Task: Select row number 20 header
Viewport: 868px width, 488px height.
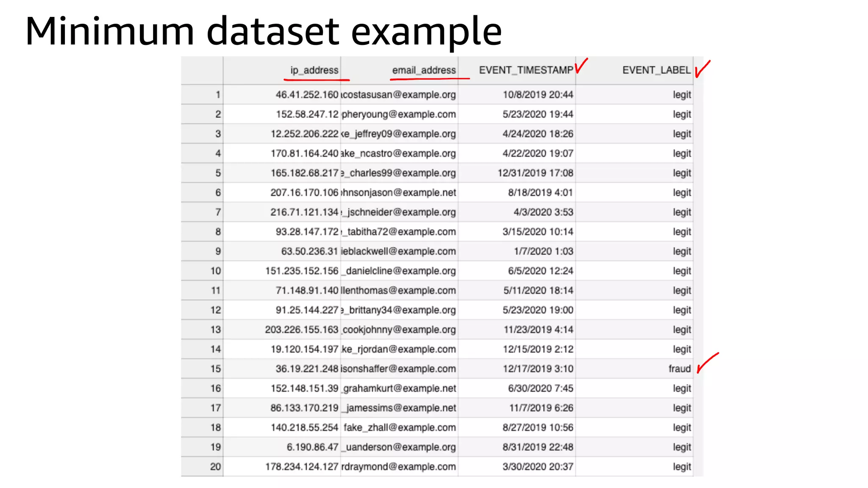Action: (x=202, y=466)
